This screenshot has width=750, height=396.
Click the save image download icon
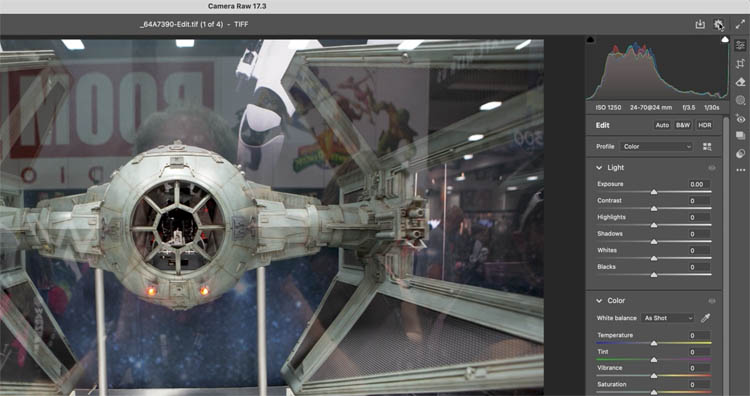point(700,24)
